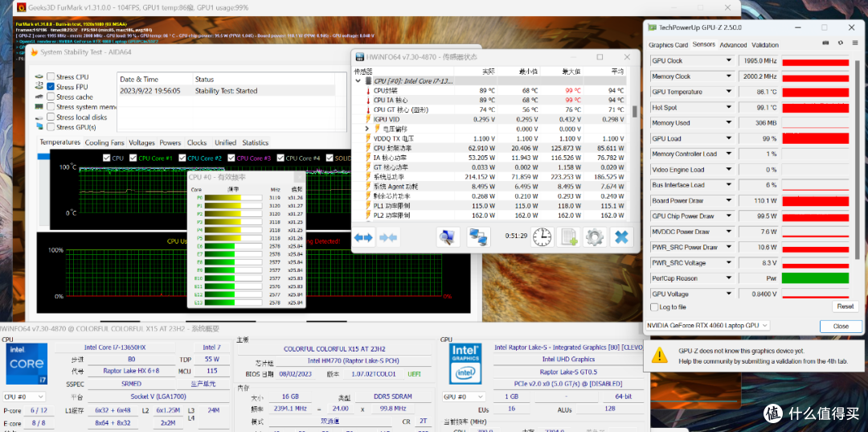Image resolution: width=868 pixels, height=432 pixels.
Task: Open GPU Load sensor dropdown arrow
Action: [x=729, y=138]
